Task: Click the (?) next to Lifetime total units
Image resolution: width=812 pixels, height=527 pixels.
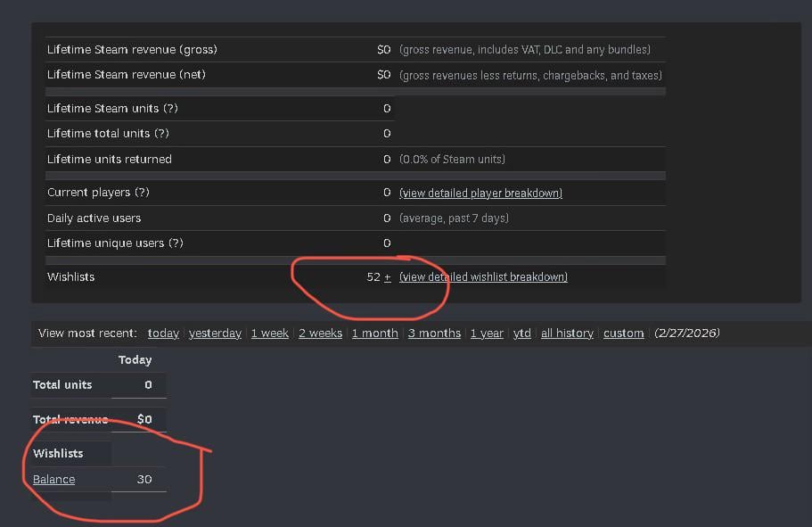Action: pos(161,134)
